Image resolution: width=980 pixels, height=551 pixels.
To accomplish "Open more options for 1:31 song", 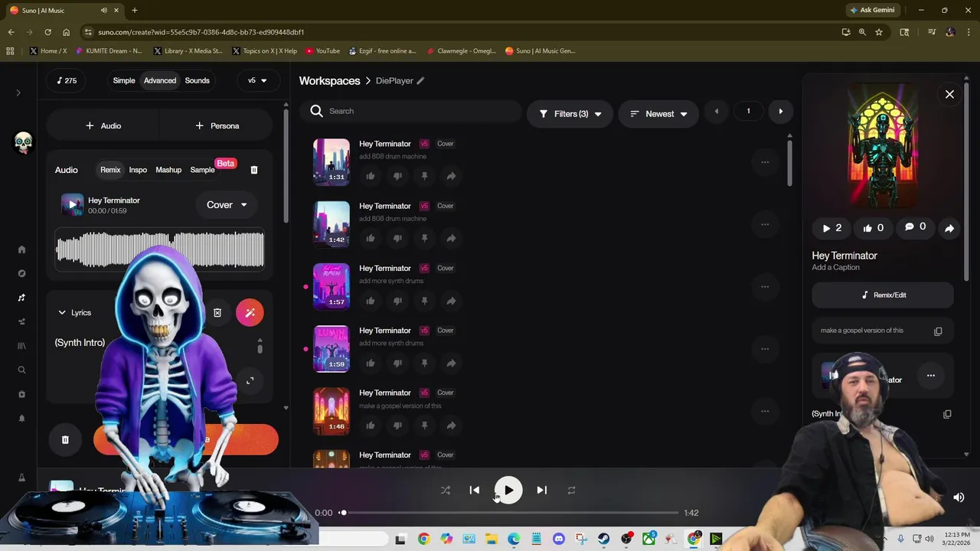I will coord(765,162).
